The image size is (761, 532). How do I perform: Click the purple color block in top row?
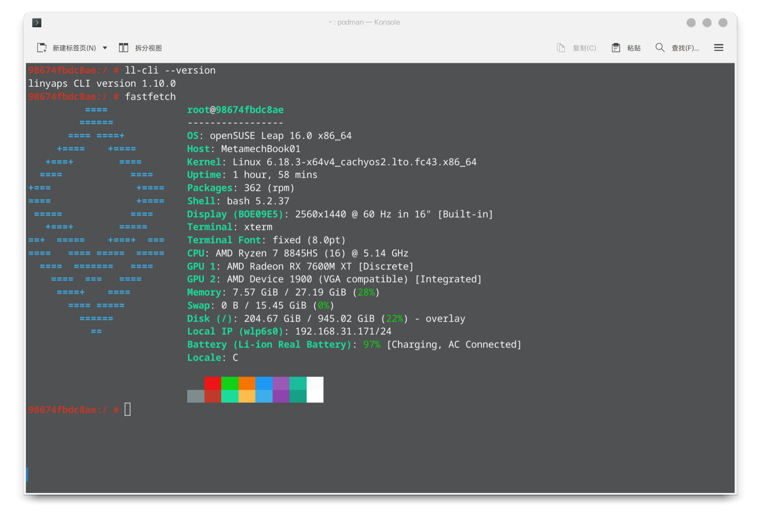click(x=281, y=383)
